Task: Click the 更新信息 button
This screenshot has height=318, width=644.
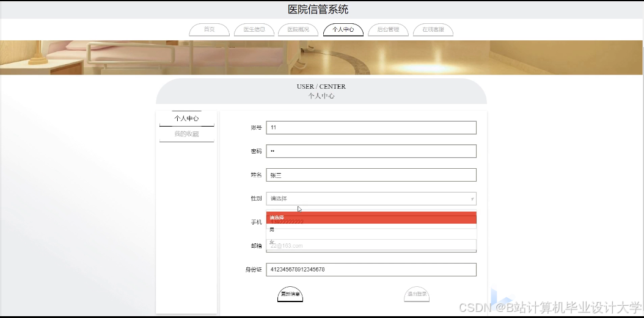Action: (290, 294)
